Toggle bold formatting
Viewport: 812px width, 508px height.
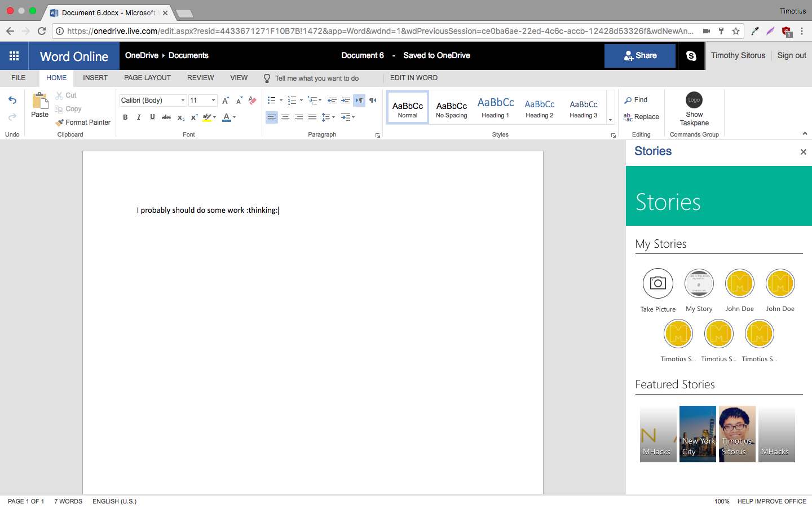(x=125, y=117)
